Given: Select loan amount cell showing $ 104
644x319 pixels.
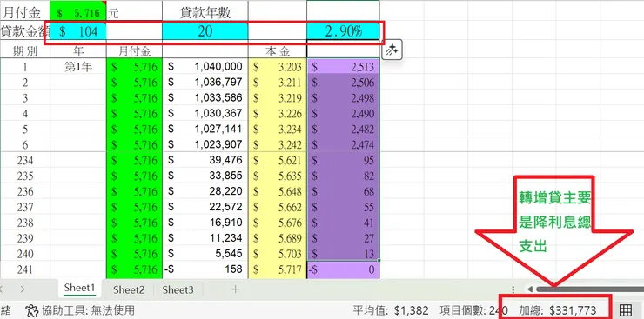Looking at the screenshot, I should [x=78, y=31].
